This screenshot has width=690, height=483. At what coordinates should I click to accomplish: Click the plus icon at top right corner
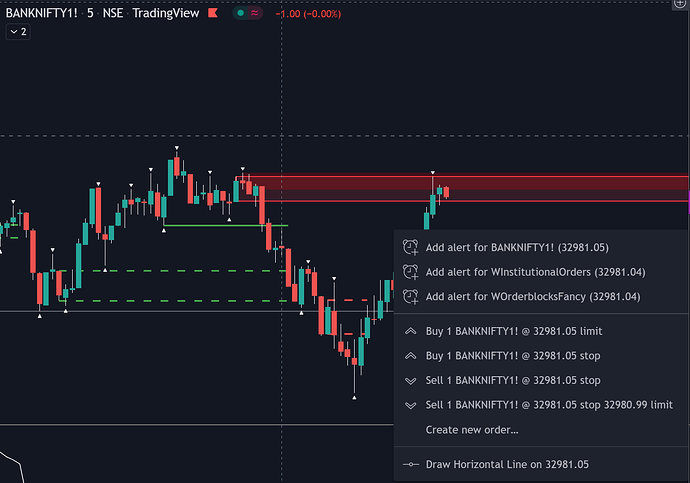click(x=680, y=4)
